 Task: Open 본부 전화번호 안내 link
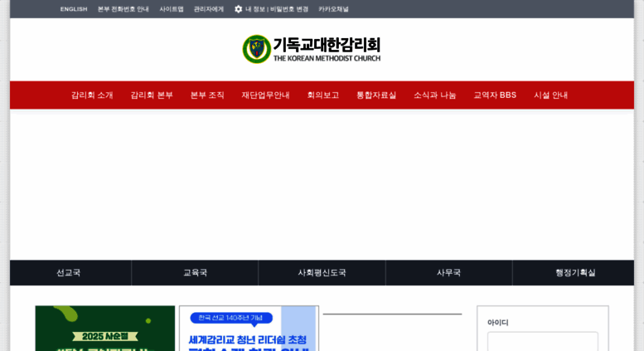[123, 9]
